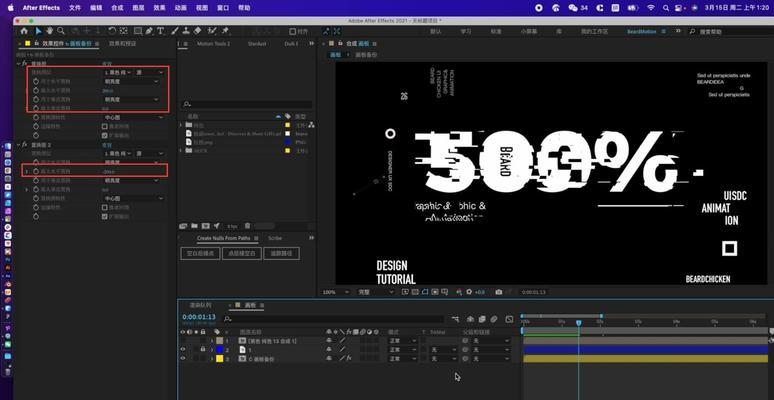Image resolution: width=774 pixels, height=400 pixels.
Task: Select the Rotation tool
Action: click(x=112, y=31)
